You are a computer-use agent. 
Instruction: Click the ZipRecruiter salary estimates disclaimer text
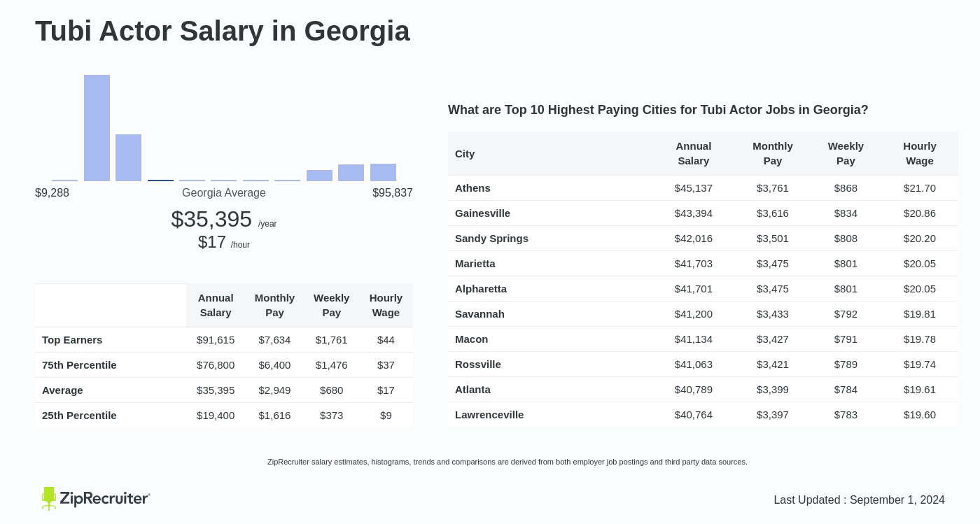pos(507,462)
